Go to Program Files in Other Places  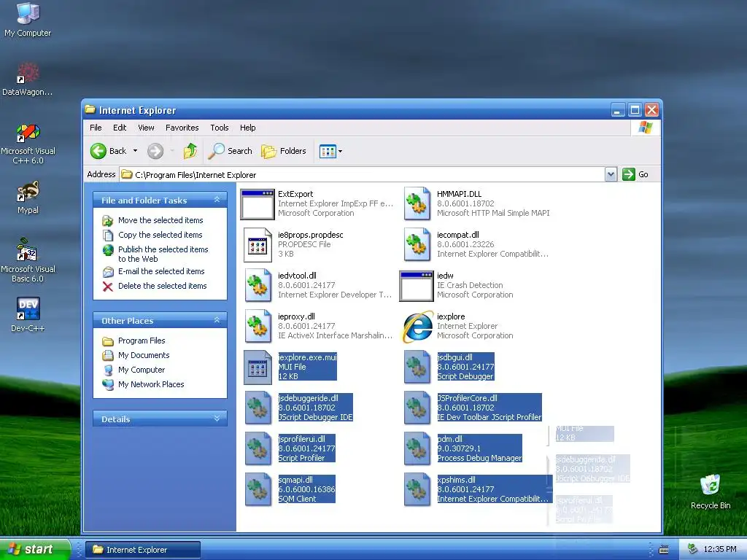click(x=142, y=341)
